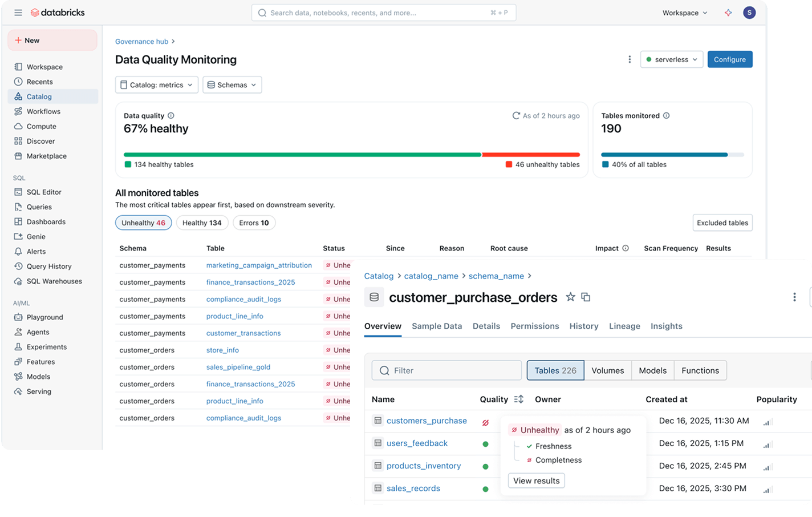This screenshot has height=517, width=812.
Task: Click View results in quality popup
Action: [537, 480]
